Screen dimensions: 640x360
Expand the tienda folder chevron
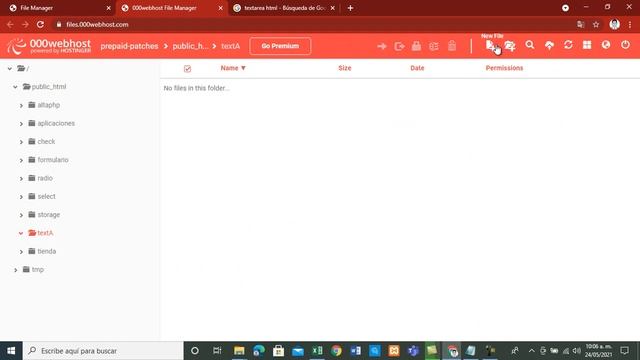tap(21, 252)
